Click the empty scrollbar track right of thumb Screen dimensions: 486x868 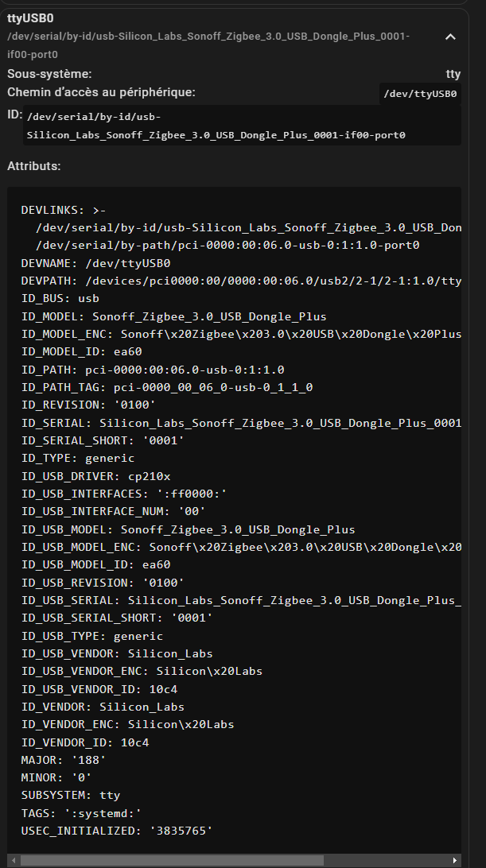(387, 860)
